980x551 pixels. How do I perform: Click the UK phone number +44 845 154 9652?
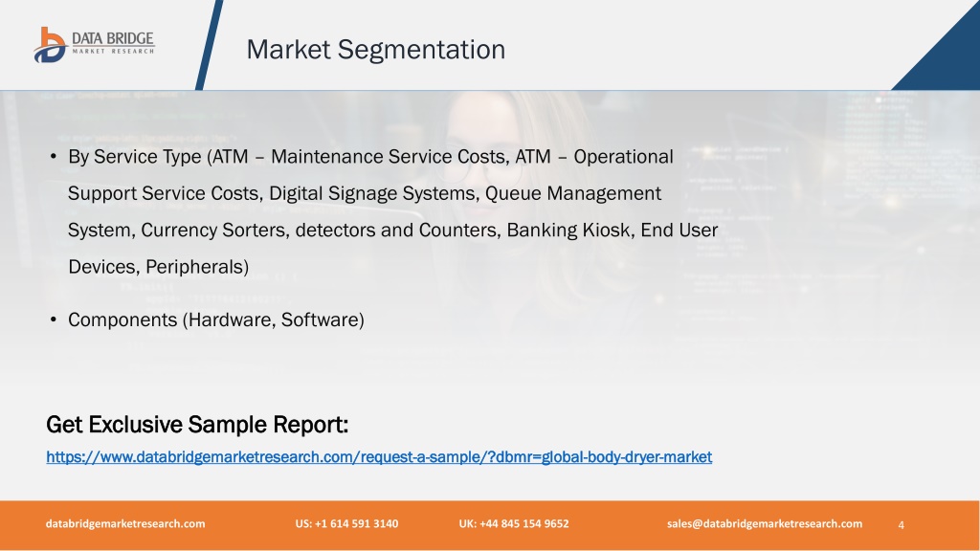(x=514, y=523)
